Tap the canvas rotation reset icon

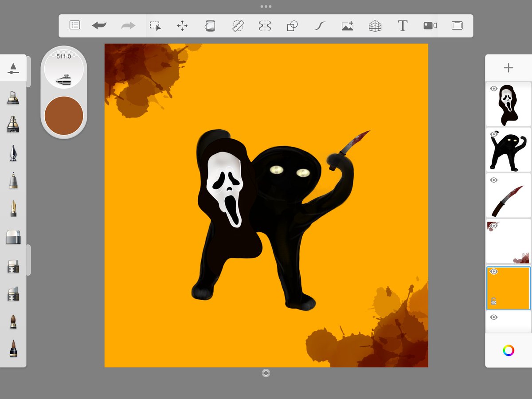266,373
